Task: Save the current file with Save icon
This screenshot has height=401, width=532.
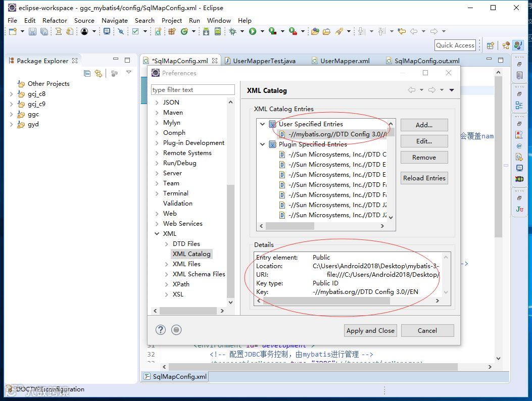Action: point(32,31)
